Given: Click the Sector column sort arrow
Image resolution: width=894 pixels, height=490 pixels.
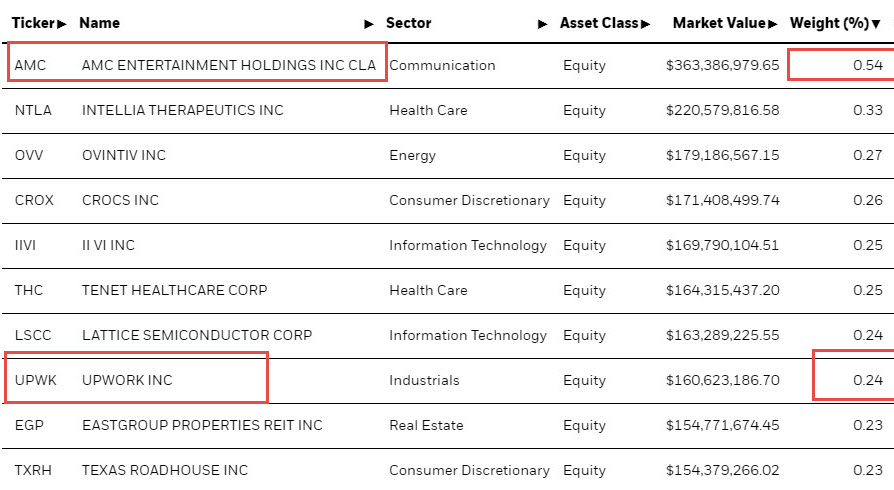Looking at the screenshot, I should (543, 24).
